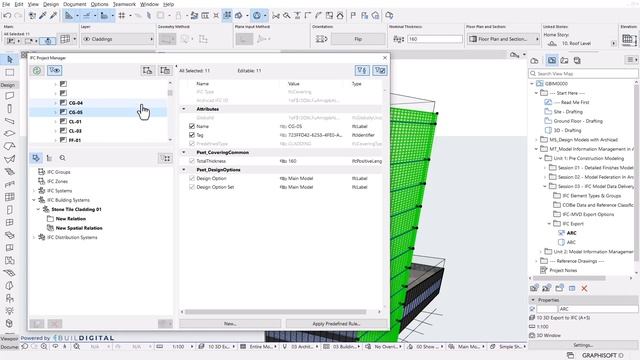Click the red delete X in Navigator
The image size is (640, 360).
[x=584, y=288]
